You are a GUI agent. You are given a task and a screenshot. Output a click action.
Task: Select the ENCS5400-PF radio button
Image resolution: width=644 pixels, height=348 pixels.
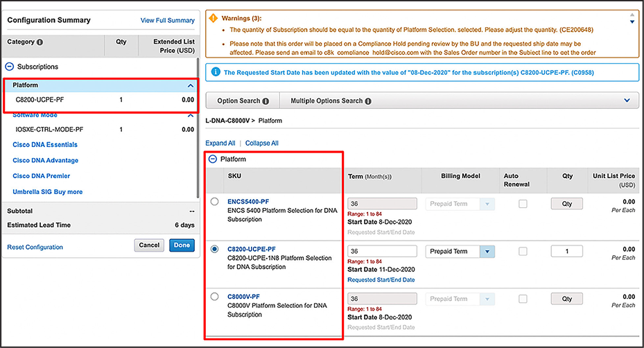pyautogui.click(x=214, y=202)
